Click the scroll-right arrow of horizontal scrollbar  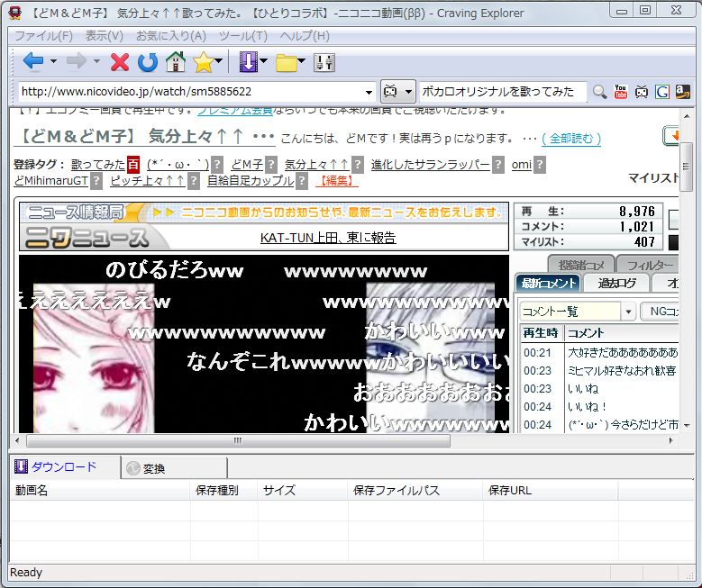[670, 441]
